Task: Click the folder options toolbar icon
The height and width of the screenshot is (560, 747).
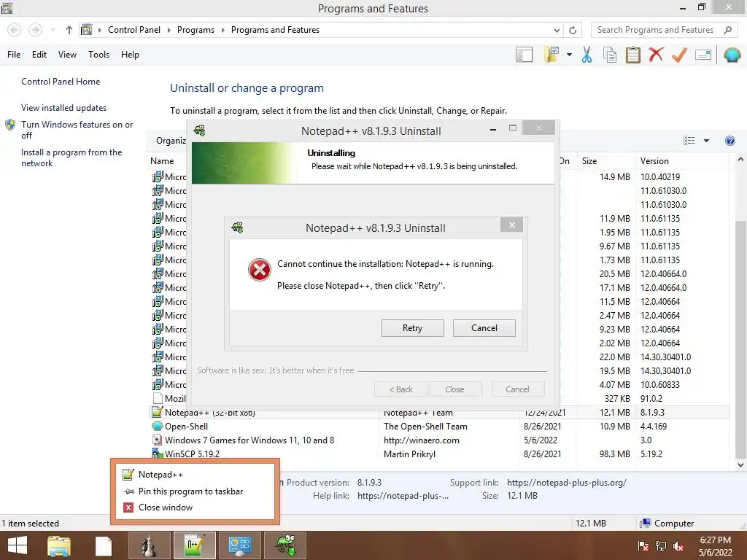Action: point(552,55)
